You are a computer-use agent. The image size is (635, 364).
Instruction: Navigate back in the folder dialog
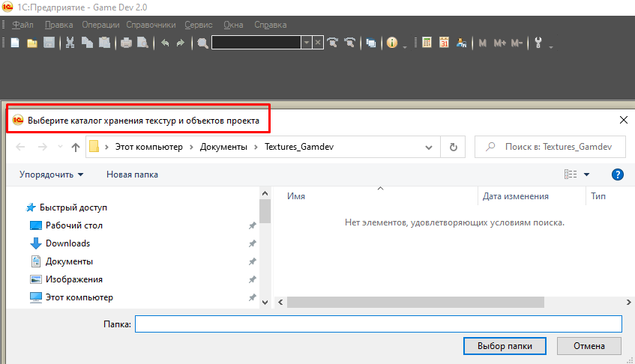pyautogui.click(x=20, y=147)
